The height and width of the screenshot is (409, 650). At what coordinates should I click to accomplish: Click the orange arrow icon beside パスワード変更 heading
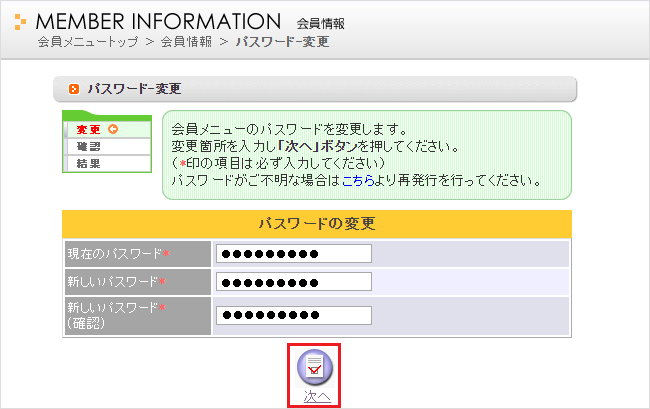click(x=74, y=90)
